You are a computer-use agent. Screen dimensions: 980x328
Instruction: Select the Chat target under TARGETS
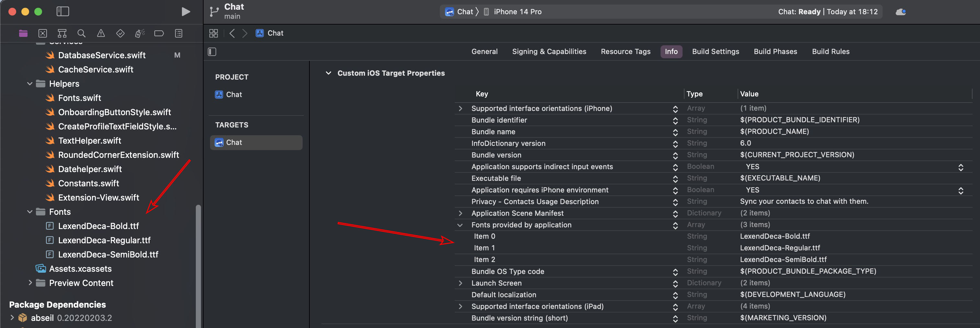tap(256, 143)
